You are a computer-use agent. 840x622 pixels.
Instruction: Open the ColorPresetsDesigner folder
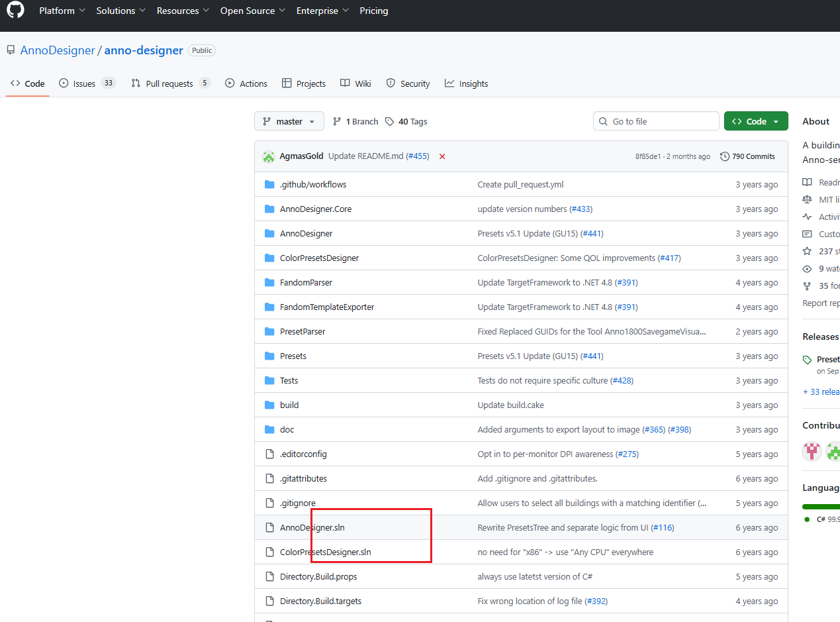[x=319, y=258]
